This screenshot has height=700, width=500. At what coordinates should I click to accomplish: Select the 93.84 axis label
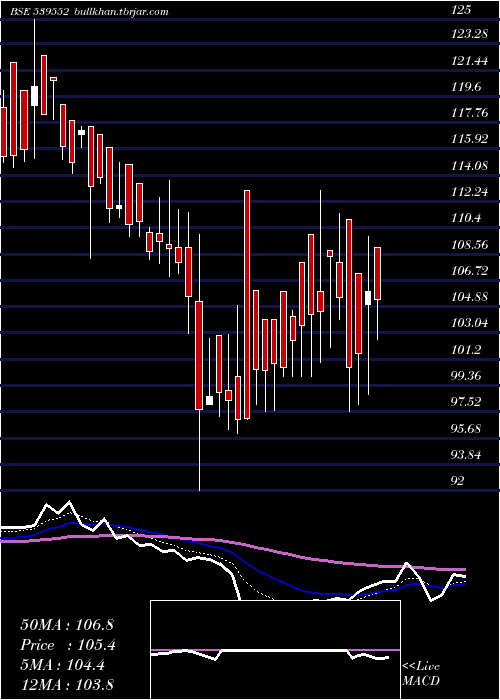(x=466, y=454)
